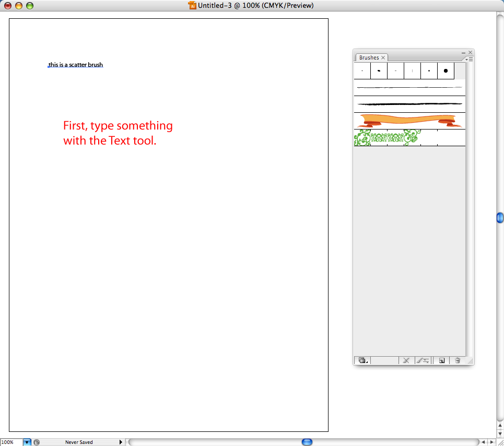Click Remove Brush Stroke icon

(406, 360)
